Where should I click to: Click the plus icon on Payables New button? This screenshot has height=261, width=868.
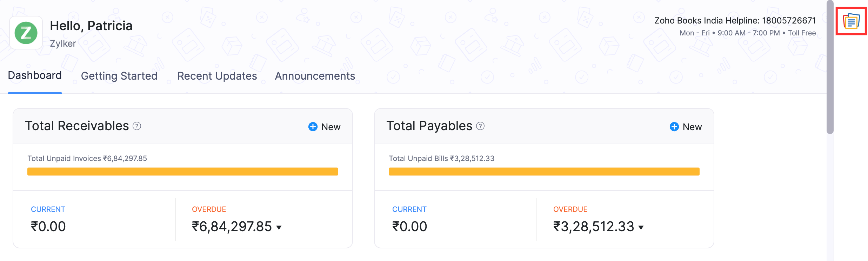click(674, 127)
